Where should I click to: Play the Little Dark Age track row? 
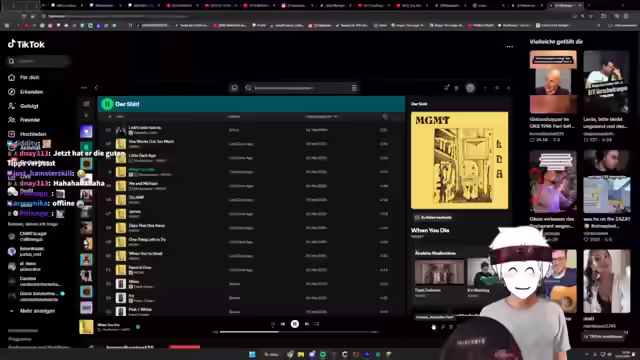pyautogui.click(x=251, y=158)
